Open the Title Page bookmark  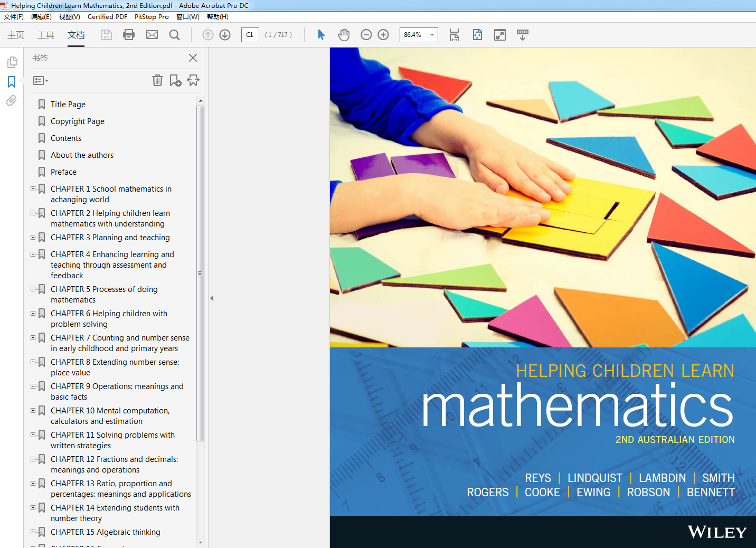pyautogui.click(x=68, y=105)
